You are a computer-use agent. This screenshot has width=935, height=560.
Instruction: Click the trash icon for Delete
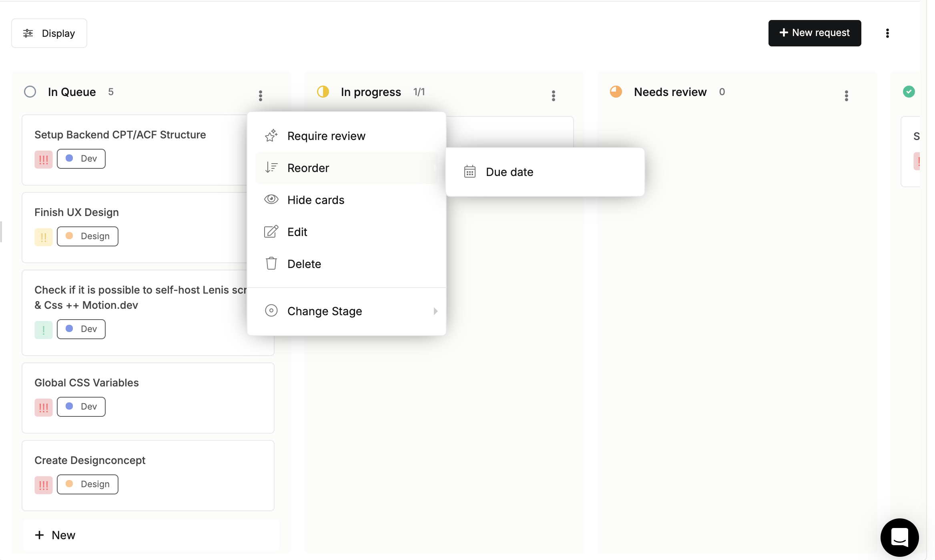271,264
